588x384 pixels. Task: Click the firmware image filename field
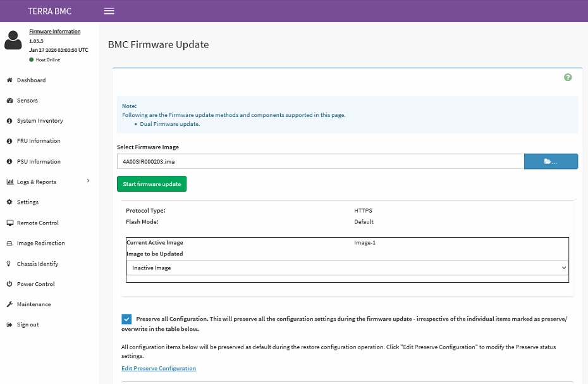(x=321, y=161)
